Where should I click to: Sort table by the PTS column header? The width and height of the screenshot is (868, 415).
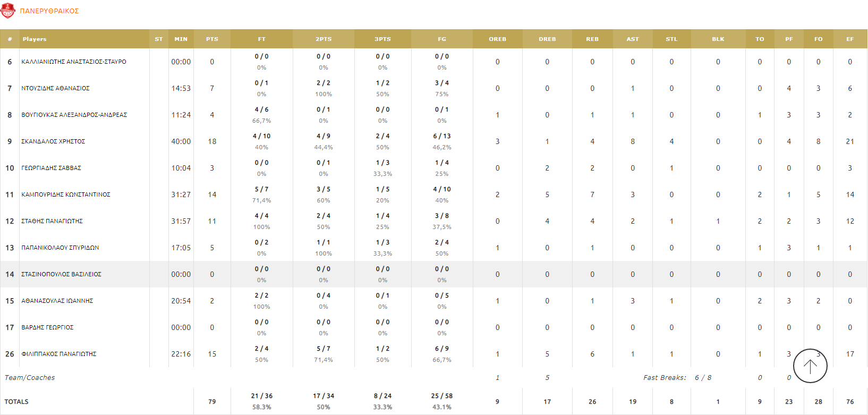click(212, 39)
